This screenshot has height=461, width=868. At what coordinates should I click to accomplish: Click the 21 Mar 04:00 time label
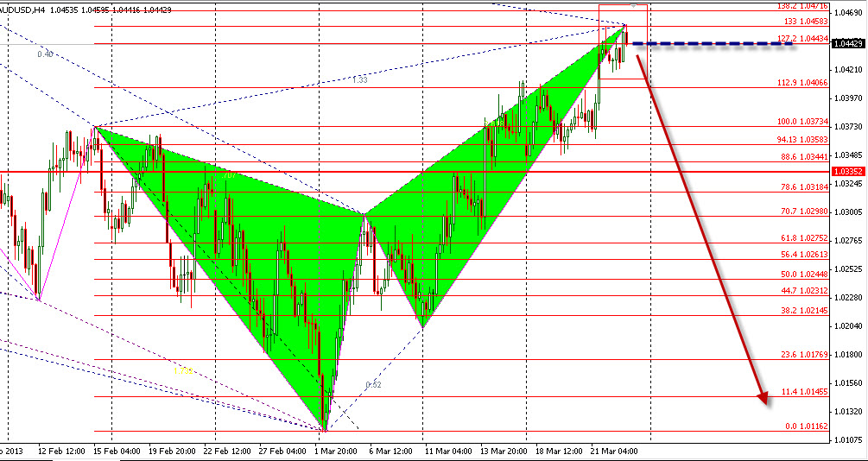point(614,451)
